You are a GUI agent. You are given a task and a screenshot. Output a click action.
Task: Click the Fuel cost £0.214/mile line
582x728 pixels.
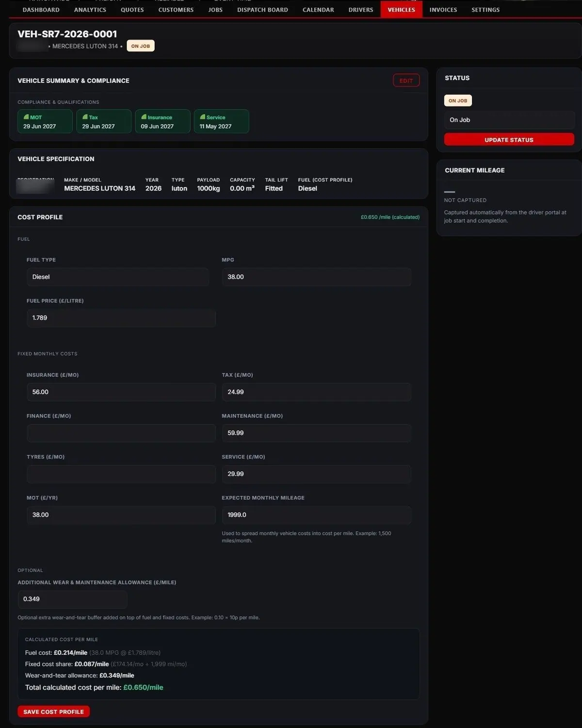pos(93,653)
